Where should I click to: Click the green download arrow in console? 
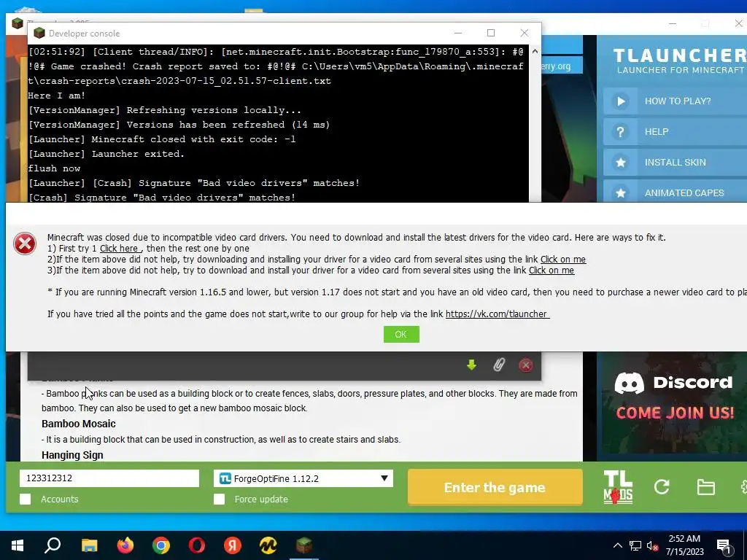pos(471,365)
